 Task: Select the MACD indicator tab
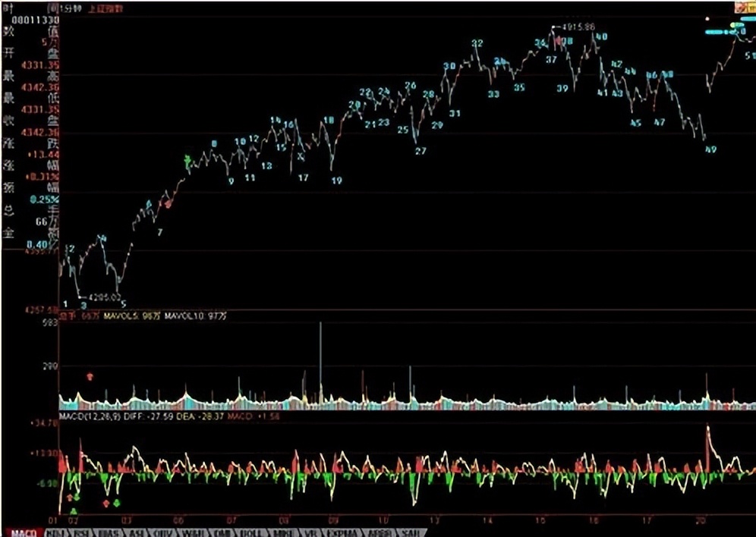(x=23, y=533)
